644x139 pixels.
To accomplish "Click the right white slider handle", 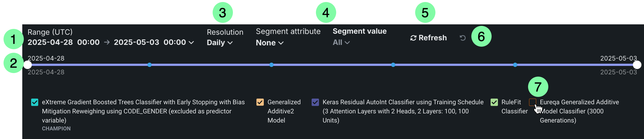I will point(637,65).
